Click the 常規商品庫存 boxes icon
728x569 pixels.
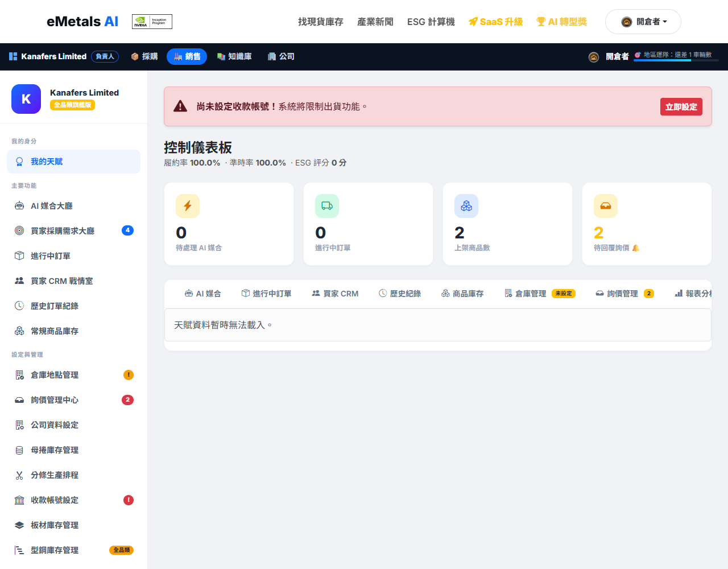(x=19, y=331)
